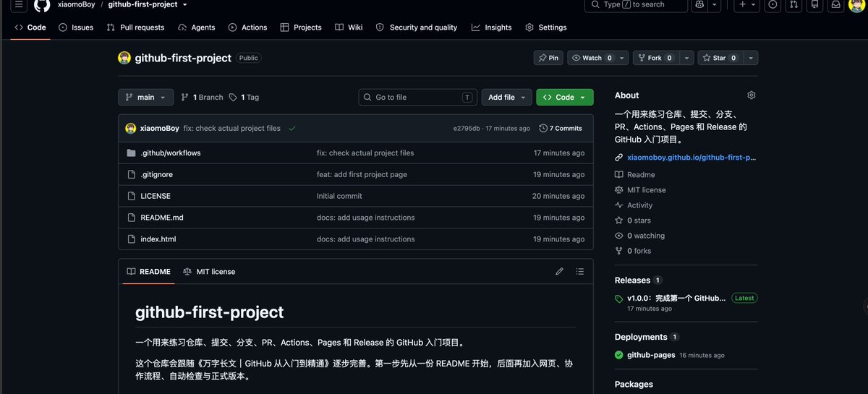Open the LICENSE file
Viewport: 868px width, 394px height.
tap(156, 196)
